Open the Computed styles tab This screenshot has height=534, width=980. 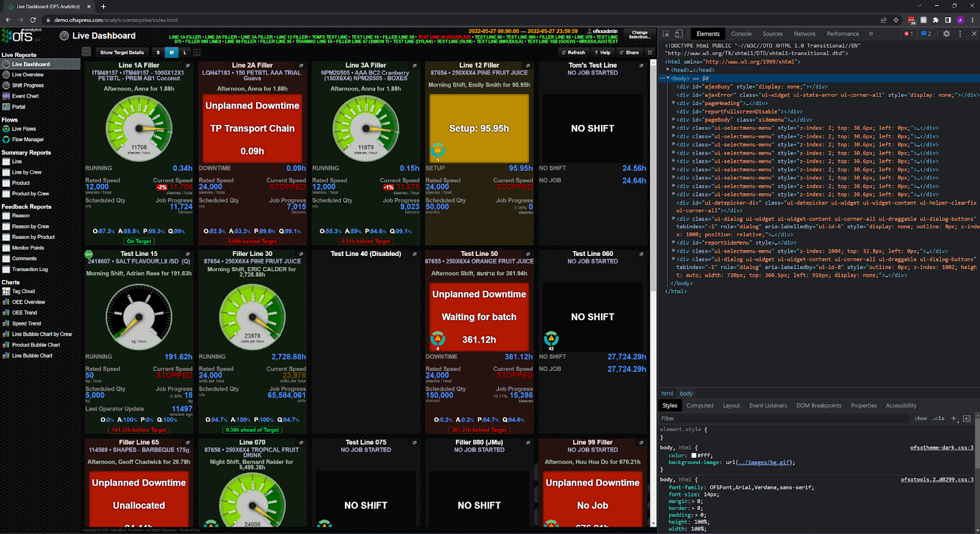pos(700,405)
